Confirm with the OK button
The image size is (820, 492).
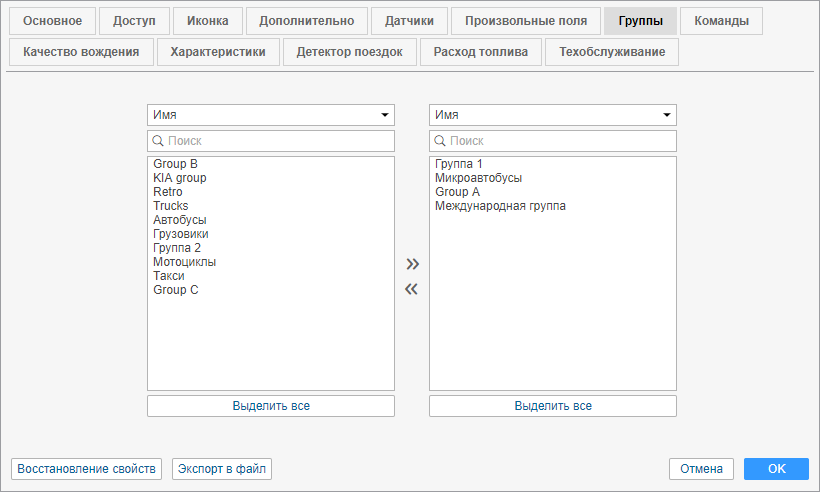(x=777, y=469)
